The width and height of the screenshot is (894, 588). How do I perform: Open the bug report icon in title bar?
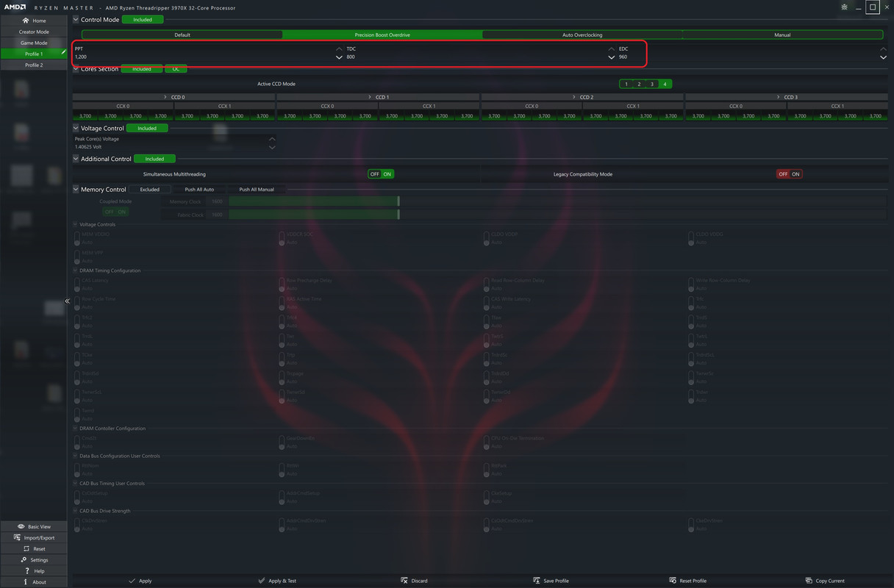click(843, 7)
